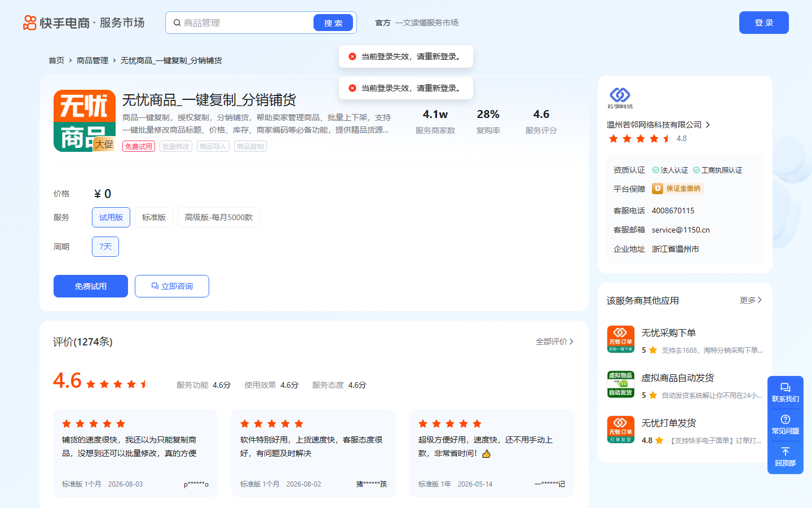The image size is (812, 508).
Task: Click the 免费试用 tag
Action: pos(139,146)
